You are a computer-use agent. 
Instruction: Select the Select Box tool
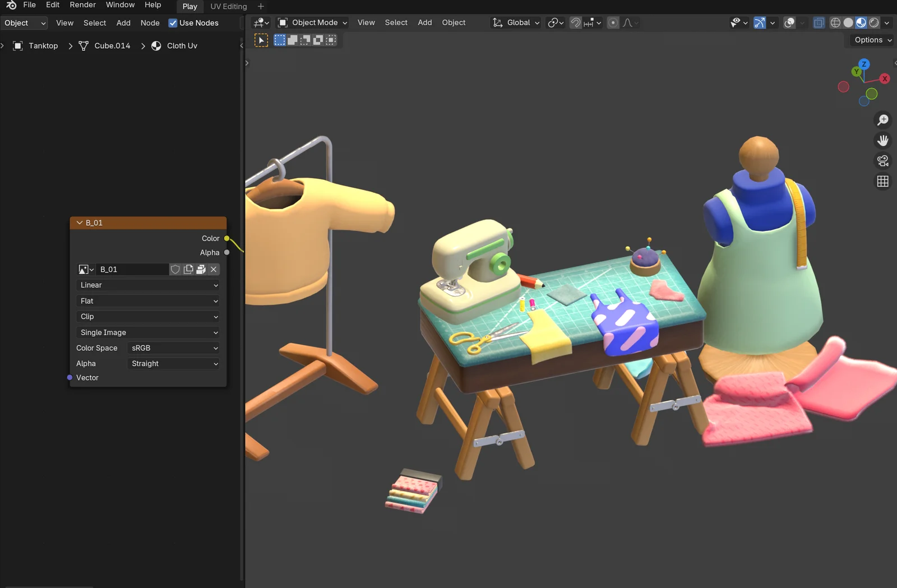pos(280,40)
